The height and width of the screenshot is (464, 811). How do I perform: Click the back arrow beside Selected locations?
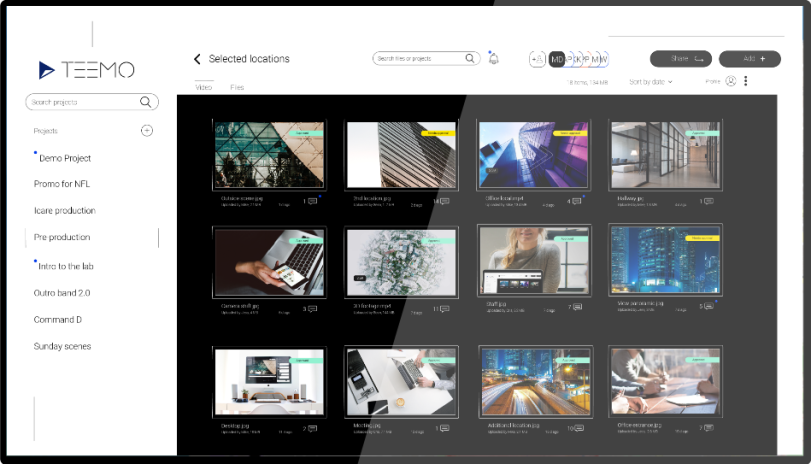197,59
